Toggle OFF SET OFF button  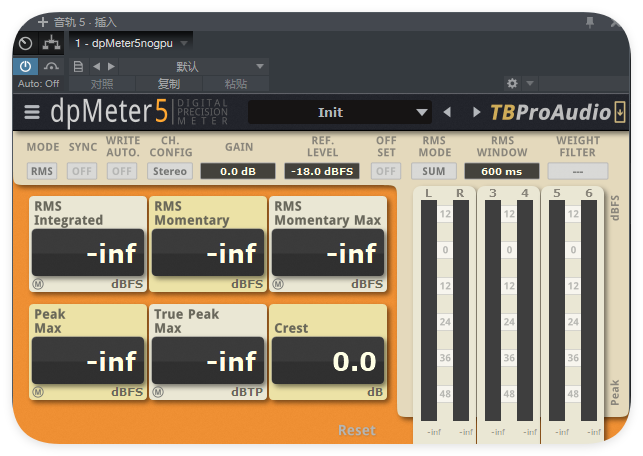[x=386, y=171]
